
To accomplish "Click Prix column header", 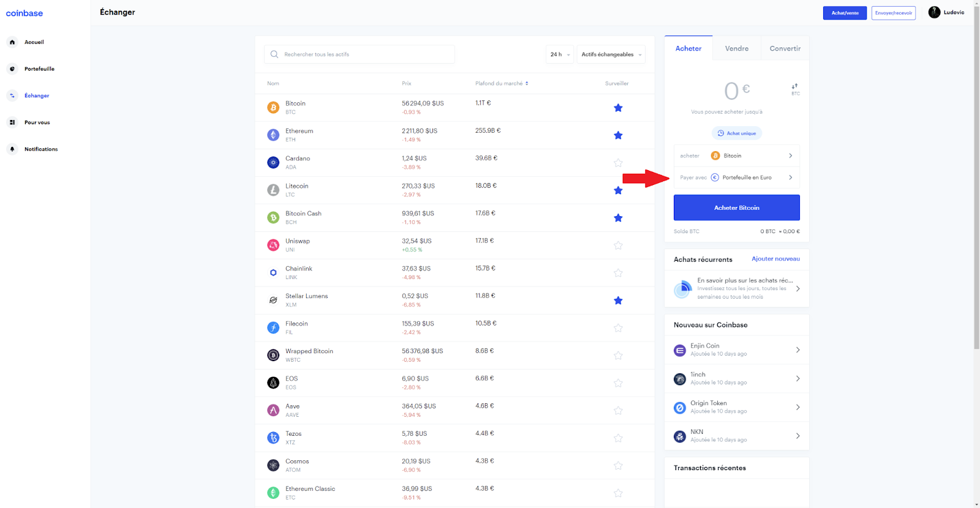I will [x=407, y=83].
